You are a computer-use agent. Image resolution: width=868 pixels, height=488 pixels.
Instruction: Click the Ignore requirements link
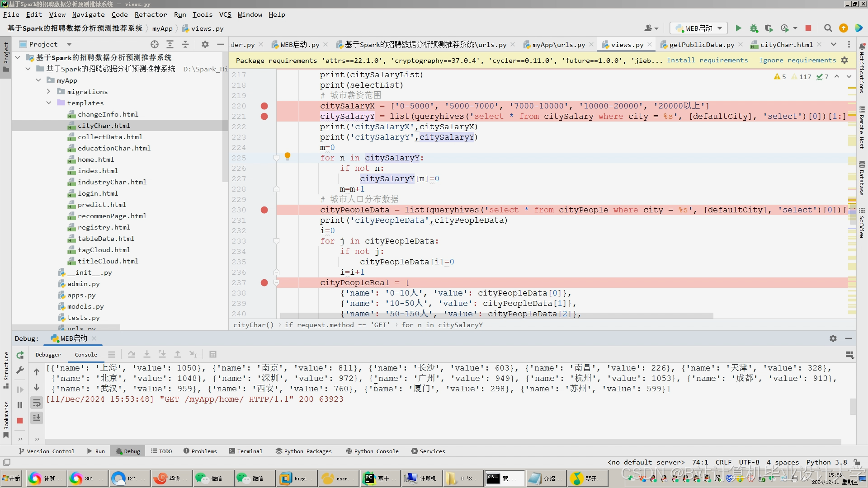(797, 60)
